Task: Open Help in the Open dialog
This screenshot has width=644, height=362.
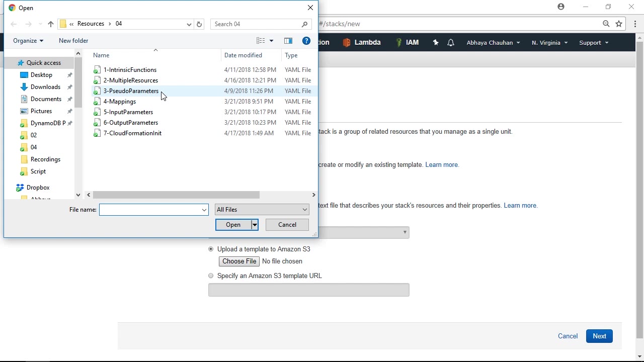Action: [x=306, y=41]
